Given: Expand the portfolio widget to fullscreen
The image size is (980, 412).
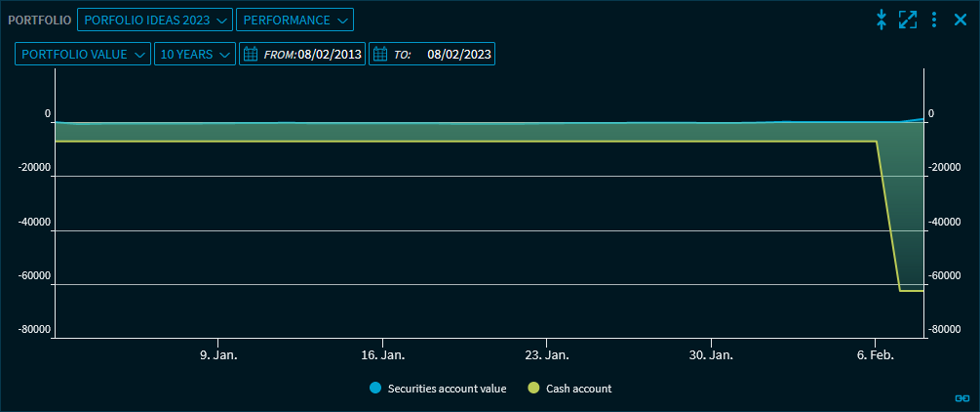Looking at the screenshot, I should (x=908, y=20).
